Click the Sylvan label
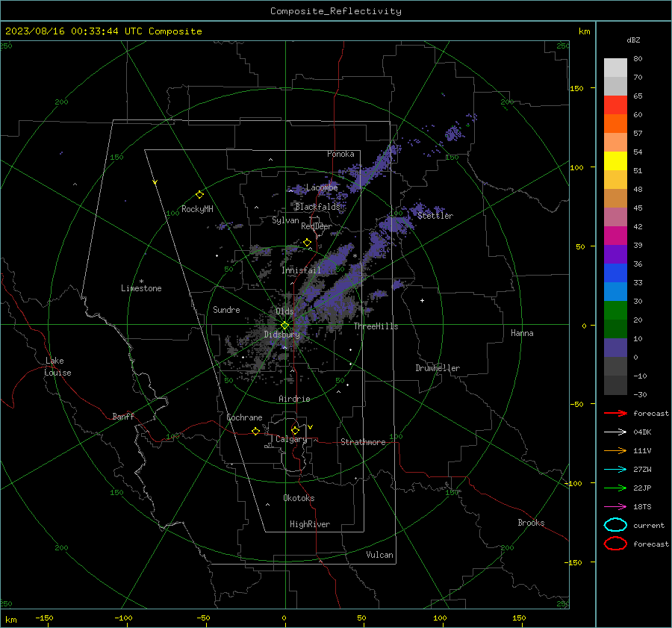This screenshot has height=628, width=672. click(285, 220)
